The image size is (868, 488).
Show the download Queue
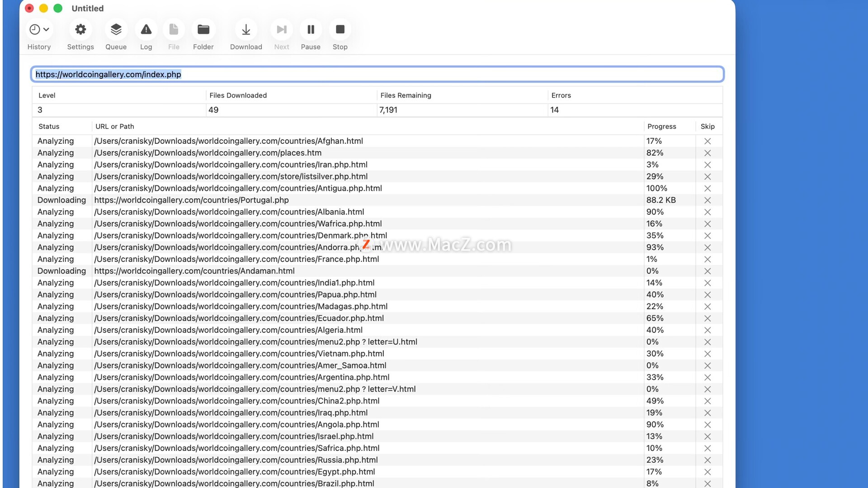(116, 30)
